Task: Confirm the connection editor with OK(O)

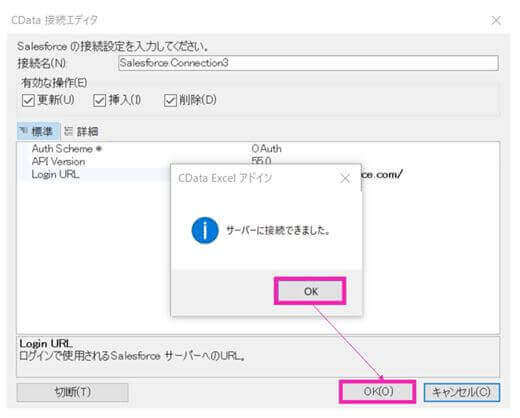Action: click(x=378, y=392)
